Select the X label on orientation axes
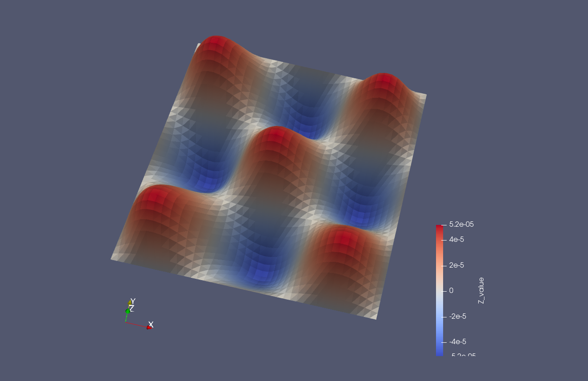 pyautogui.click(x=151, y=324)
